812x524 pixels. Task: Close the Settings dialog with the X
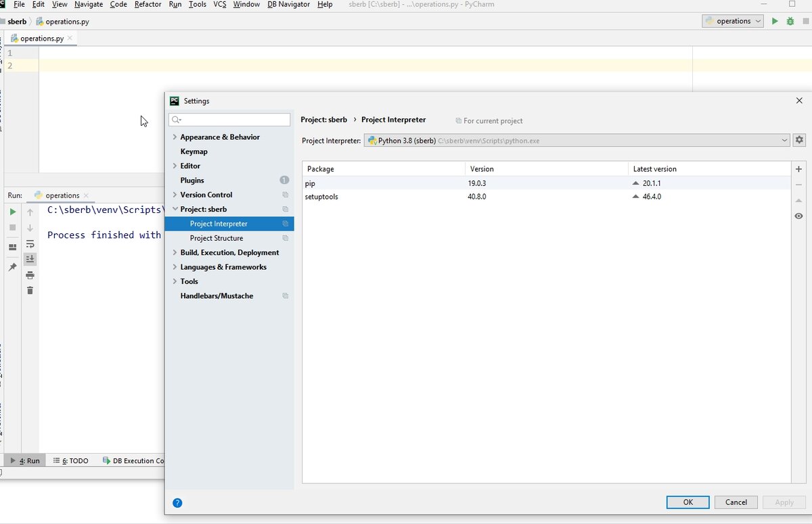click(799, 101)
